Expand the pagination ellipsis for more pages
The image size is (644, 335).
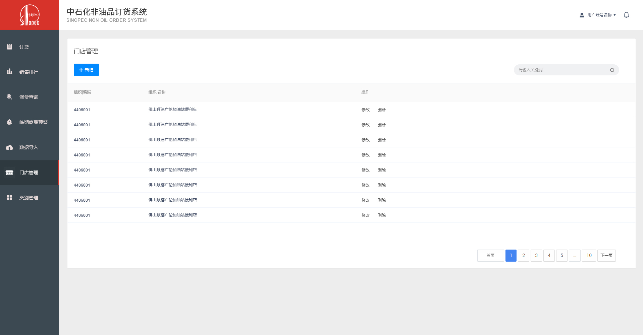[x=574, y=256]
